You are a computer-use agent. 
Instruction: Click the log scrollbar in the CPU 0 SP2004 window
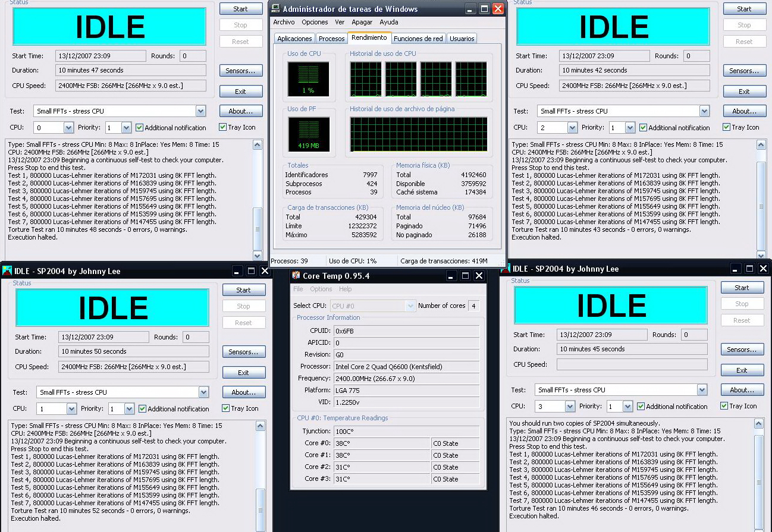tap(258, 200)
